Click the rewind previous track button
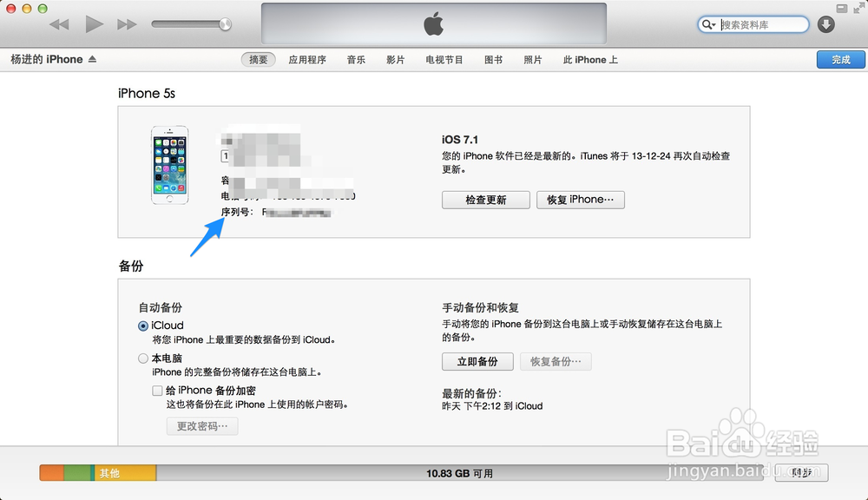 [59, 24]
